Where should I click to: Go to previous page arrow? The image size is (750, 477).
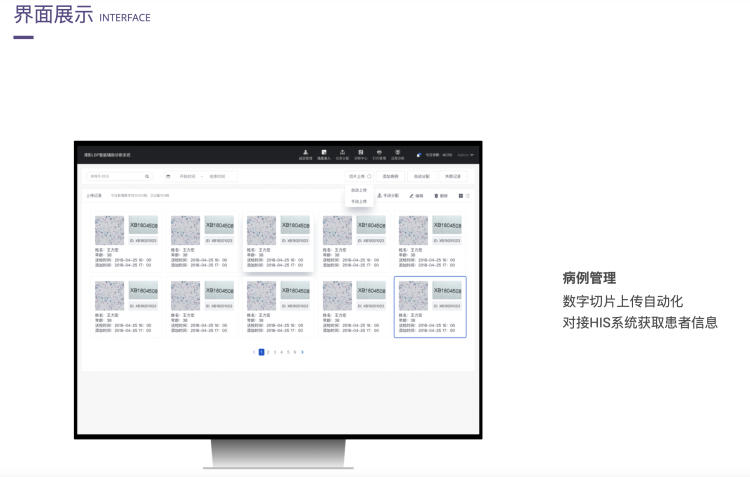(x=254, y=352)
